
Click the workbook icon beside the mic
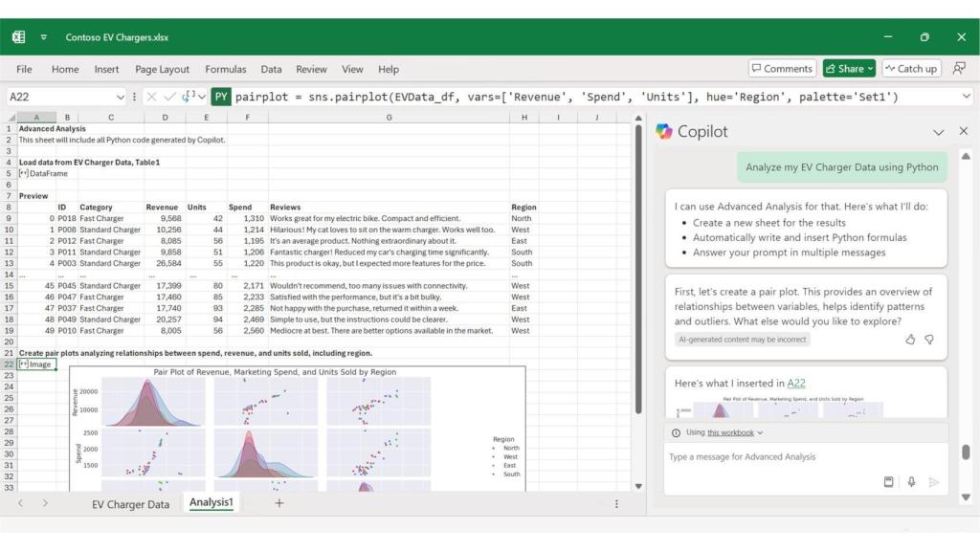(888, 482)
